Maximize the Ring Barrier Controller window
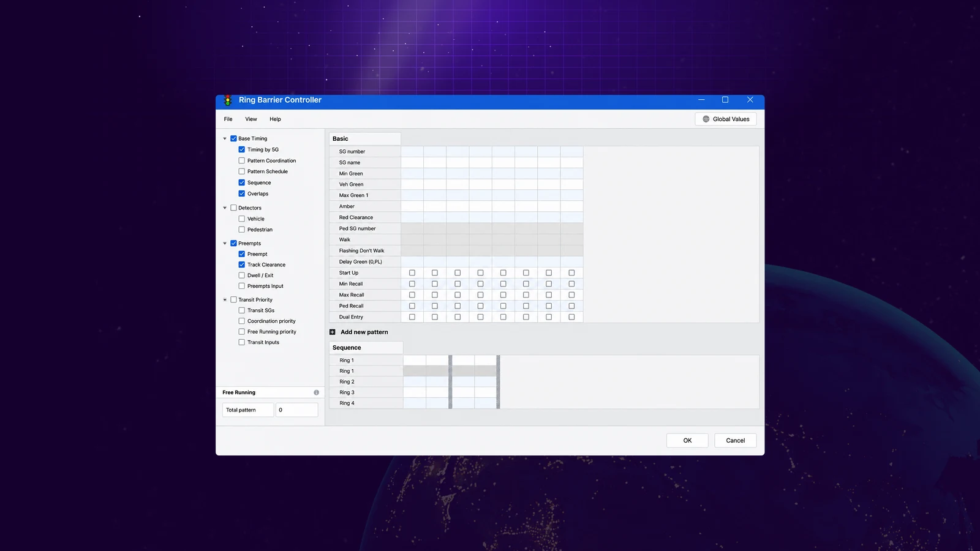 click(725, 100)
